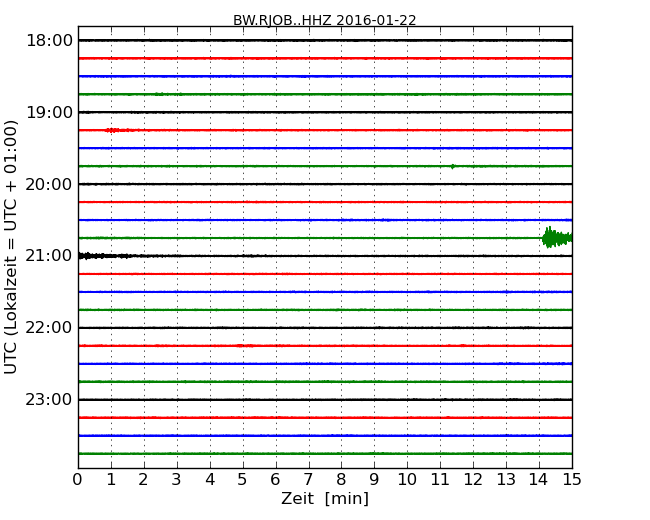Click the vertical "UTC (Lokalzeit = UTC + 01:00)" axis label
This screenshot has height=520, width=650.
(x=11, y=247)
